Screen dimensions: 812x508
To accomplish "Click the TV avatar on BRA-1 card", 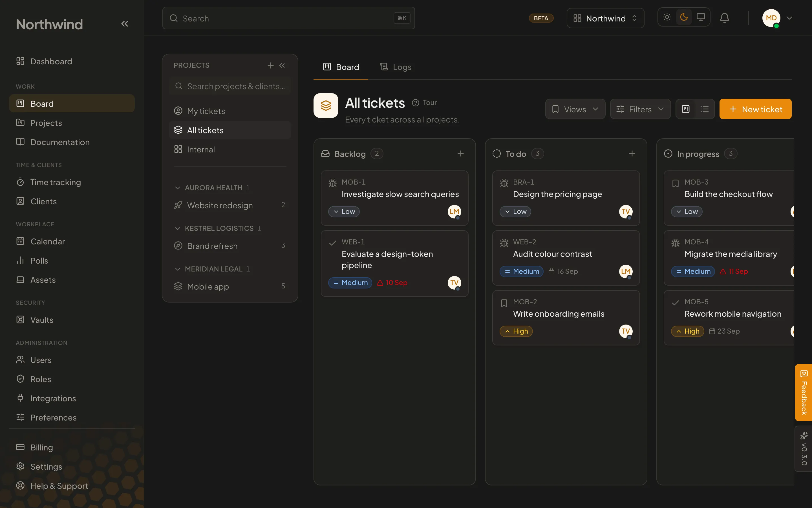I will (x=626, y=212).
